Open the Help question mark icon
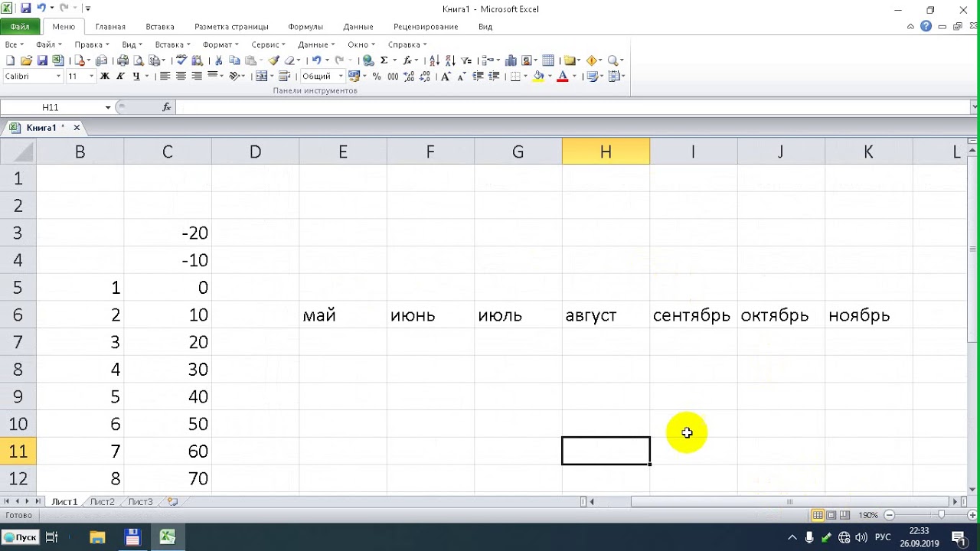This screenshot has height=551, width=980. pos(926,26)
